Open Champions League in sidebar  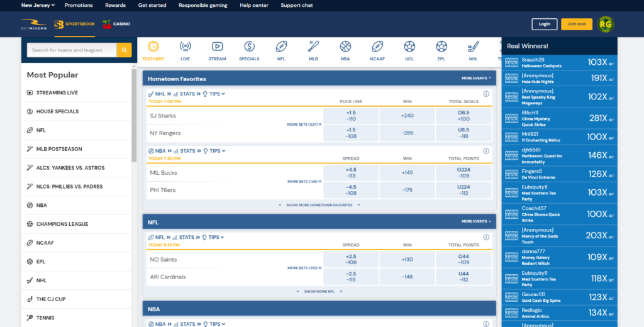[x=76, y=224]
